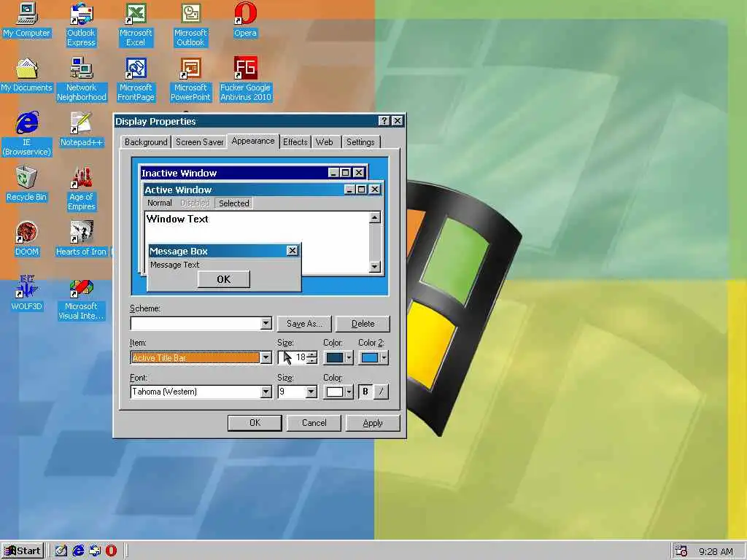Switch to the Background tab
This screenshot has height=560, width=747.
(x=146, y=142)
